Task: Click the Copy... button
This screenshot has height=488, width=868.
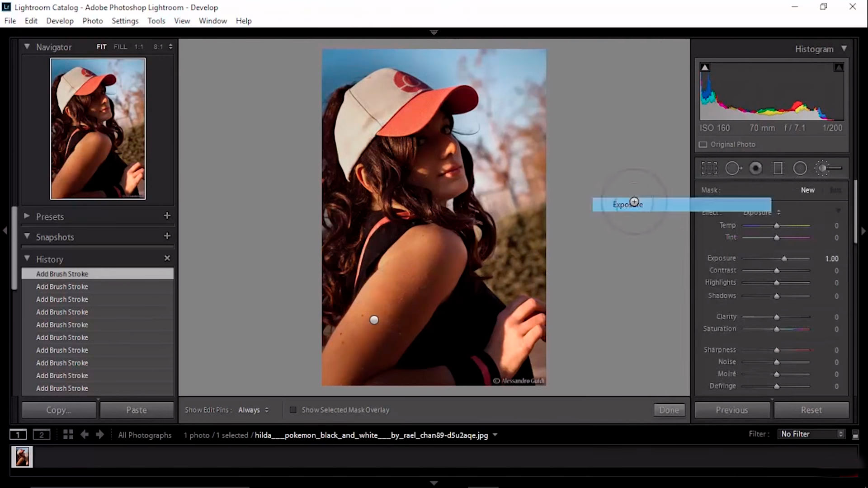Action: pos(59,410)
